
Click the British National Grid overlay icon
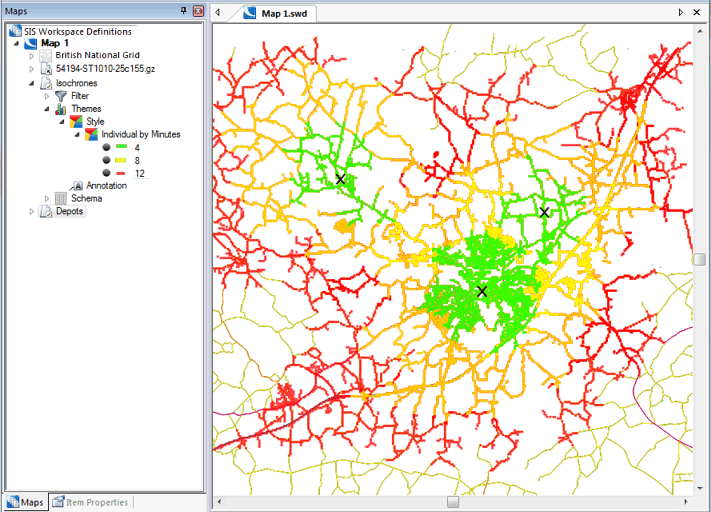(x=46, y=56)
